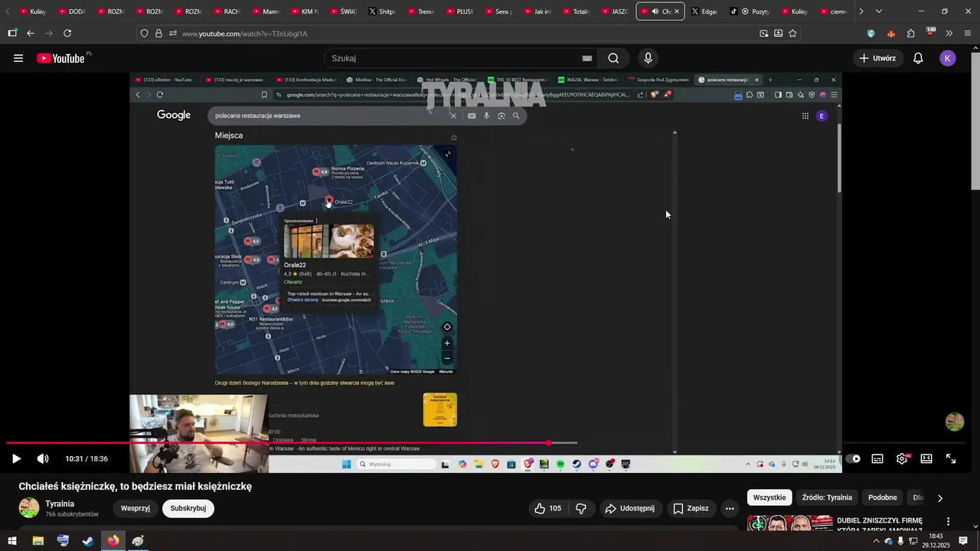Open picture-in-picture icon in address bar

coord(763,34)
